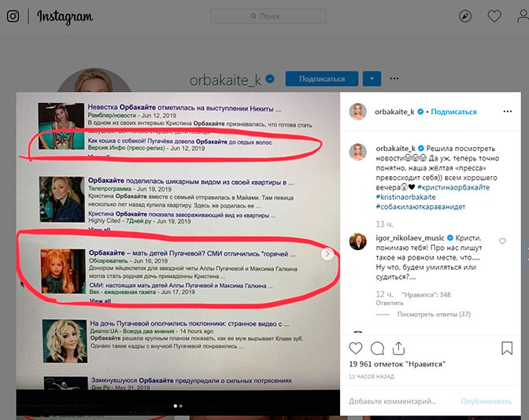529x420 pixels.
Task: Click the 13 ч. caption timestamp
Action: (384, 224)
